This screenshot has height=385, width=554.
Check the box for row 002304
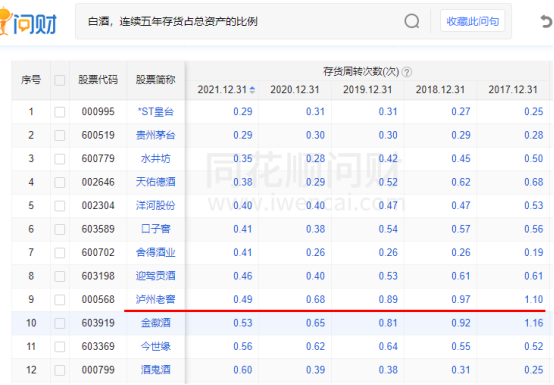pos(60,206)
